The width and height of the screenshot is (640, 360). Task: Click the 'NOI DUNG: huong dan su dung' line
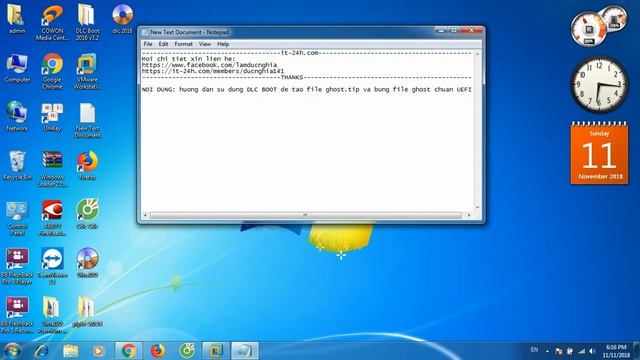coord(307,89)
